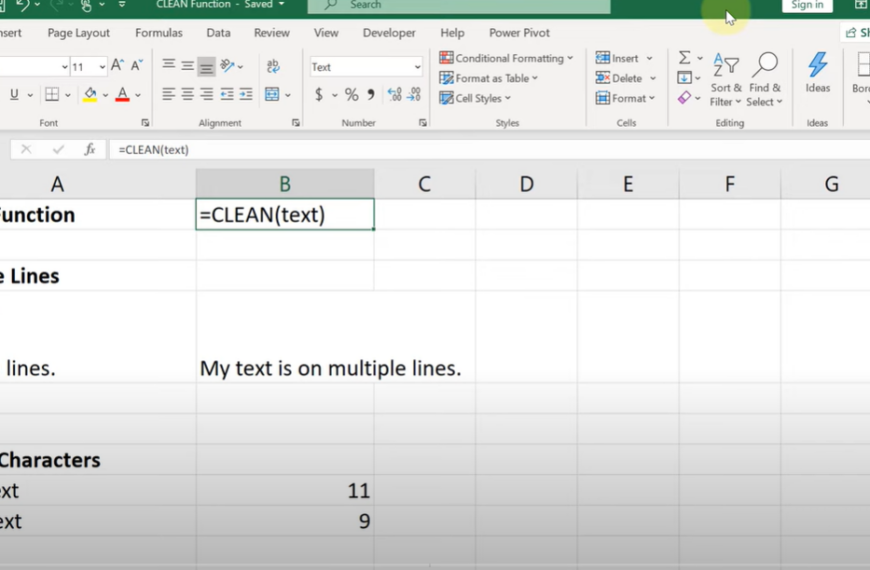Set Middle Align for cell
Viewport: 870px width, 570px height.
[x=188, y=65]
